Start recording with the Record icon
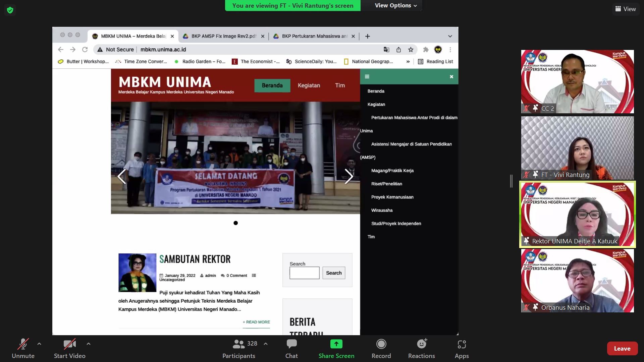This screenshot has height=362, width=644. [x=381, y=344]
